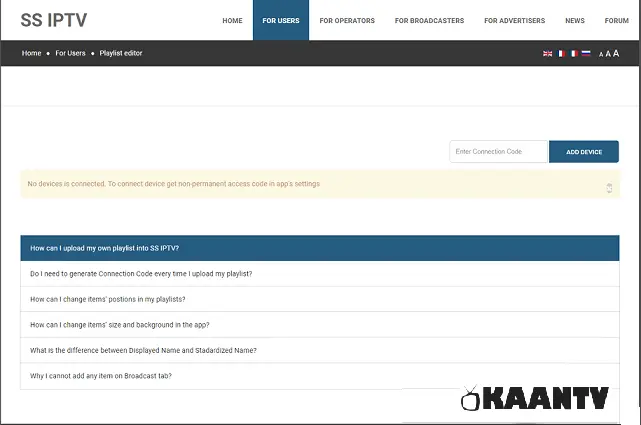This screenshot has height=425, width=641.
Task: Select the French flag language icon
Action: [x=560, y=53]
